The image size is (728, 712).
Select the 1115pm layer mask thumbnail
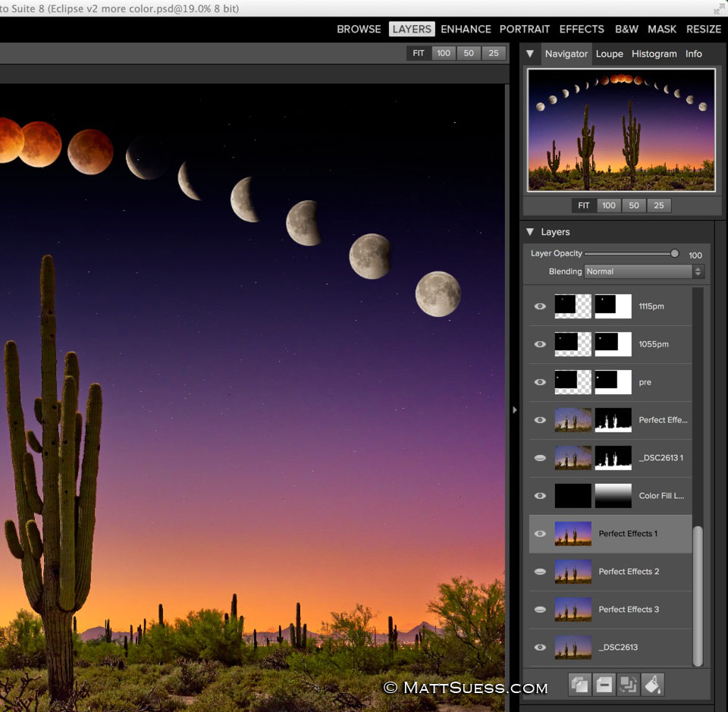(613, 306)
